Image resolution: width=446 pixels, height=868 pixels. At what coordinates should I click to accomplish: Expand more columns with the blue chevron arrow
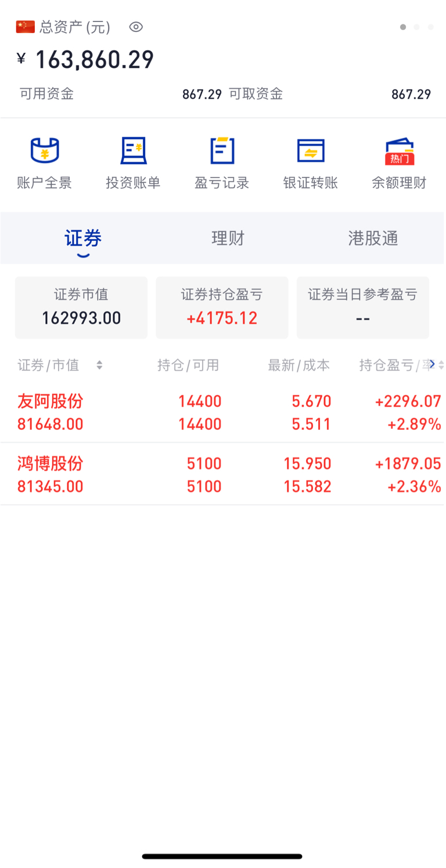[431, 364]
